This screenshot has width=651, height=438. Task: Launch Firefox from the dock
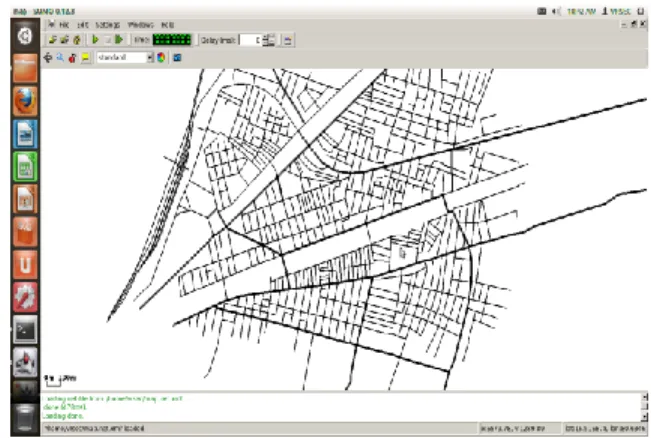click(25, 101)
